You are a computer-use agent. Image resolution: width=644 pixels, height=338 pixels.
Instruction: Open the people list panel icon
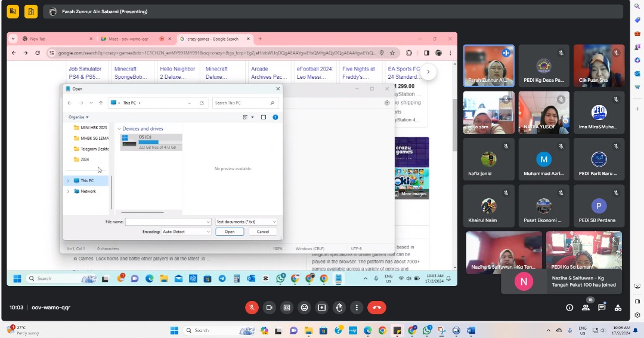pos(586,308)
